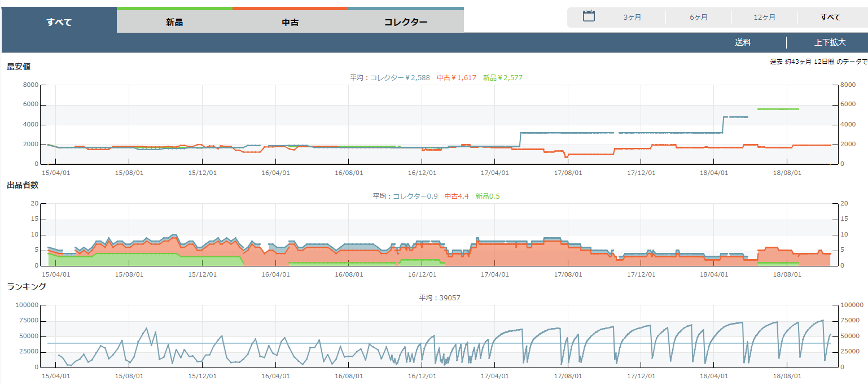The image size is (868, 385).
Task: Set the period to 6ヶ月
Action: point(698,17)
